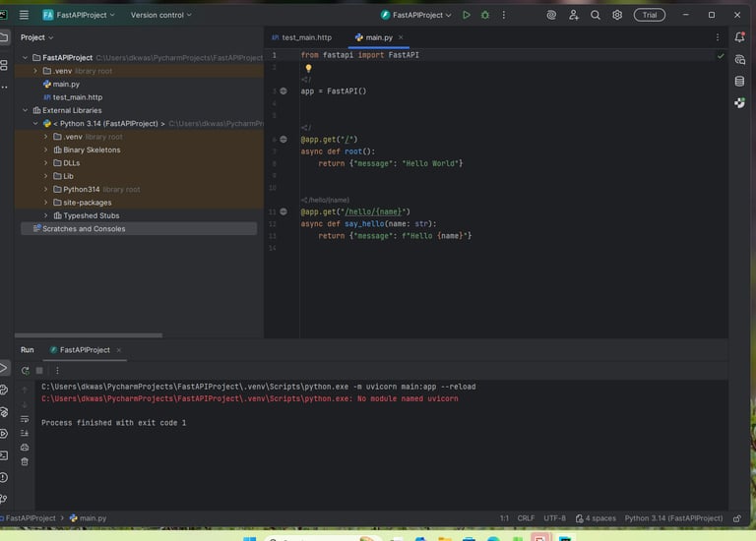Open the Search Everywhere magnifier icon
The image size is (756, 541).
pos(596,15)
